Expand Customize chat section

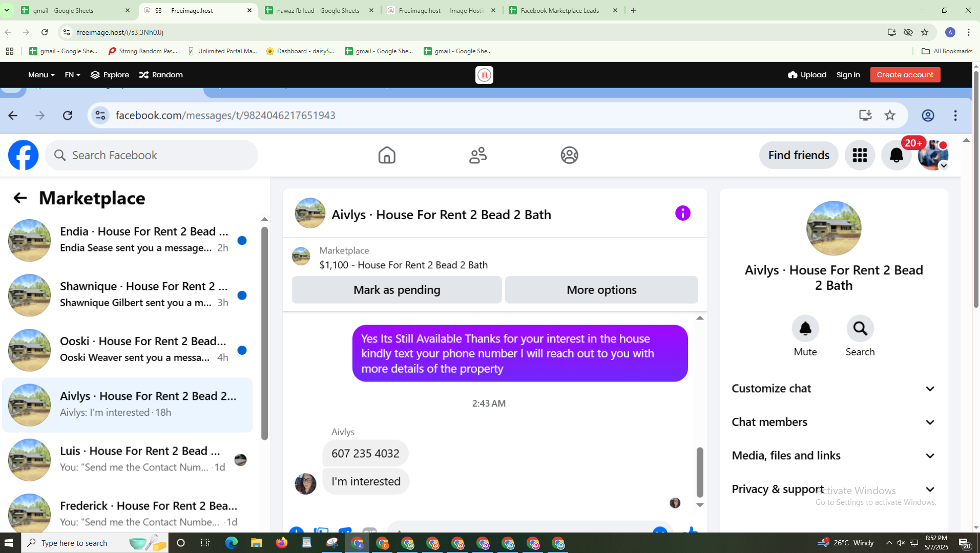[x=833, y=389]
